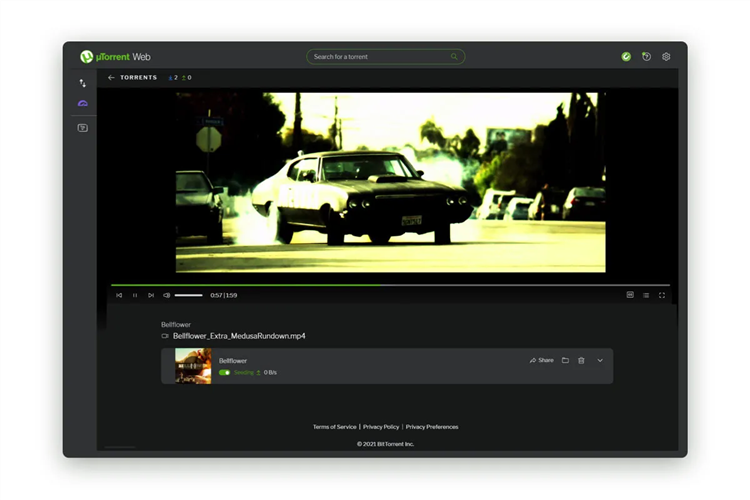Expand the Bellflower torrent details chevron
This screenshot has width=750, height=500.
point(600,360)
